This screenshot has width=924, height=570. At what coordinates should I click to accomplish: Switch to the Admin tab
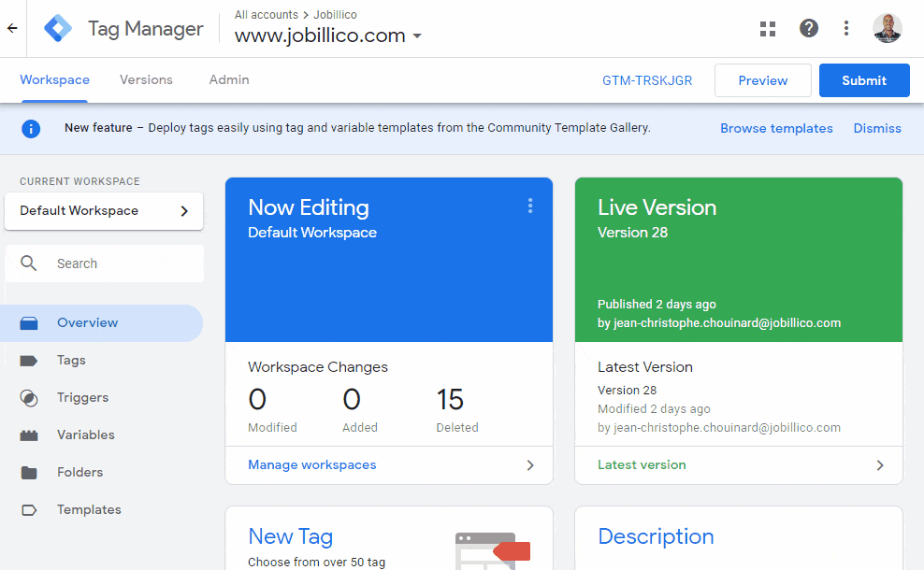pyautogui.click(x=229, y=80)
